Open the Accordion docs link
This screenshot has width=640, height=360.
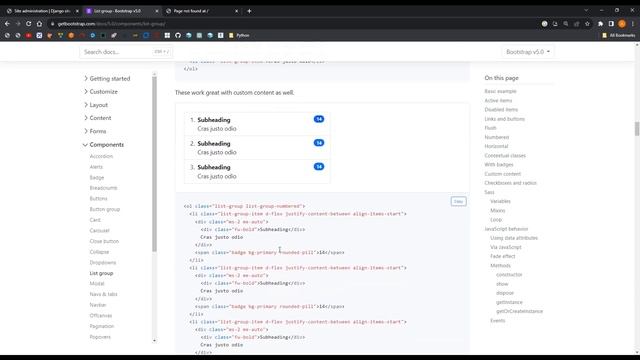coord(101,156)
